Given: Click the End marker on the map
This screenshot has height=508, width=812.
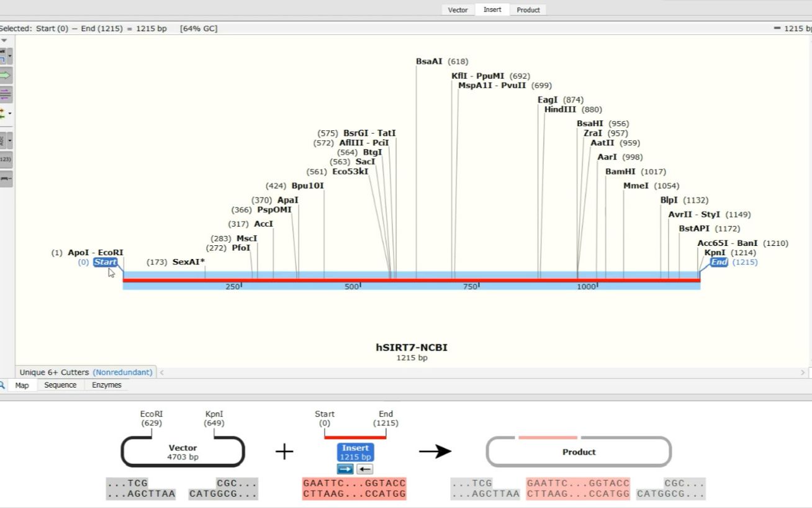Looking at the screenshot, I should point(719,262).
